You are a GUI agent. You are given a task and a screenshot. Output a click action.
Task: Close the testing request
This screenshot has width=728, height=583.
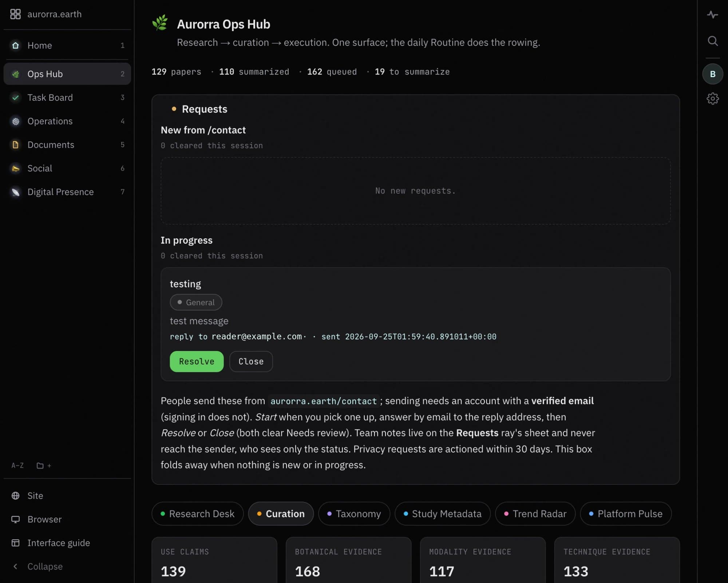[251, 362]
